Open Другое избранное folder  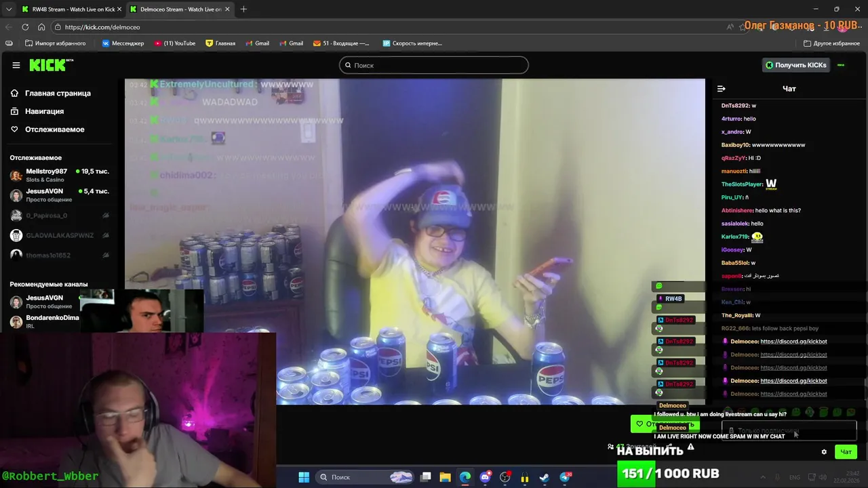831,43
